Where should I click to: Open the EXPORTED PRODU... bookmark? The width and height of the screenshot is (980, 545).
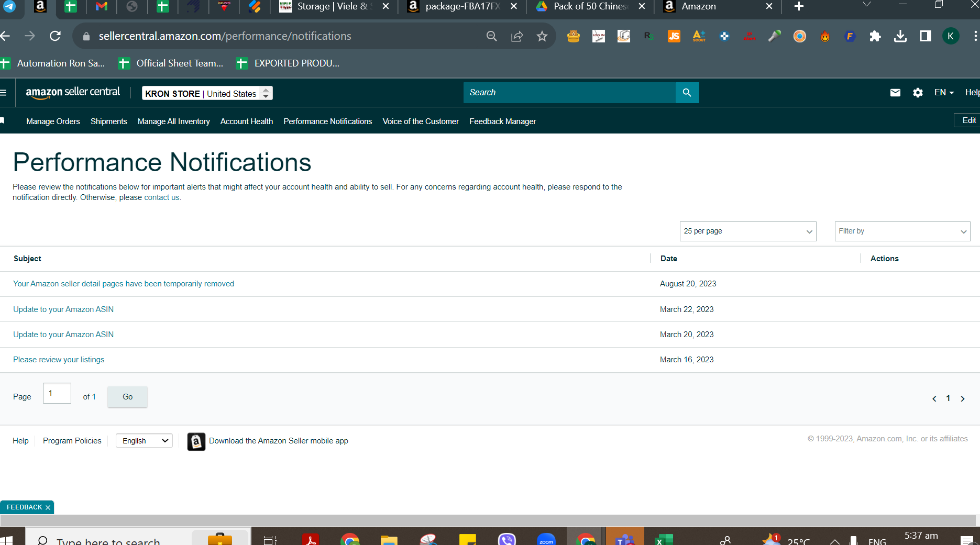pos(288,63)
